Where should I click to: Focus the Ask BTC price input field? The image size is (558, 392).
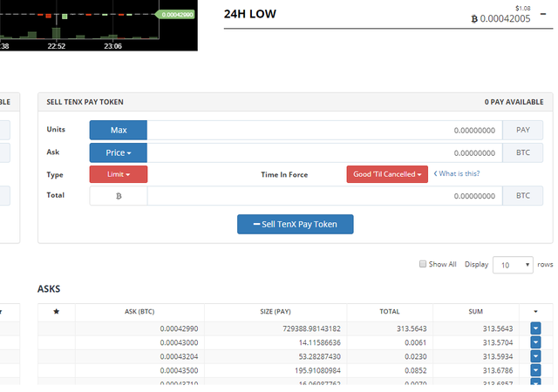[324, 153]
